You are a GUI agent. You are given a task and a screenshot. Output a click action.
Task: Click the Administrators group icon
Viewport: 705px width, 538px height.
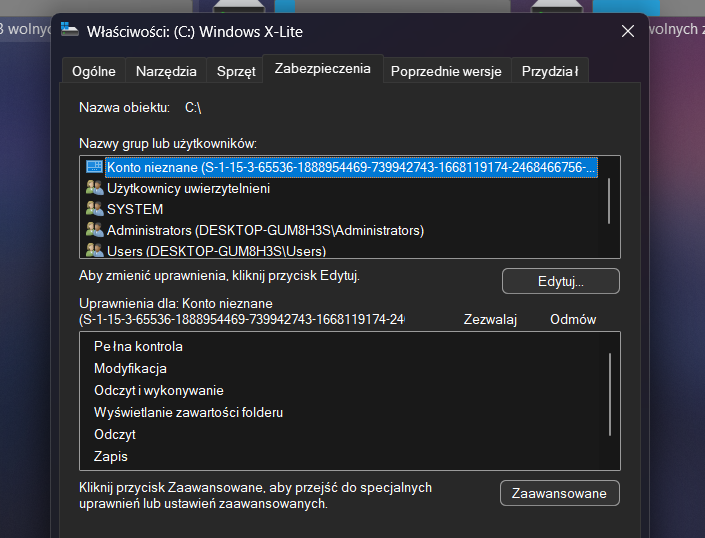94,230
